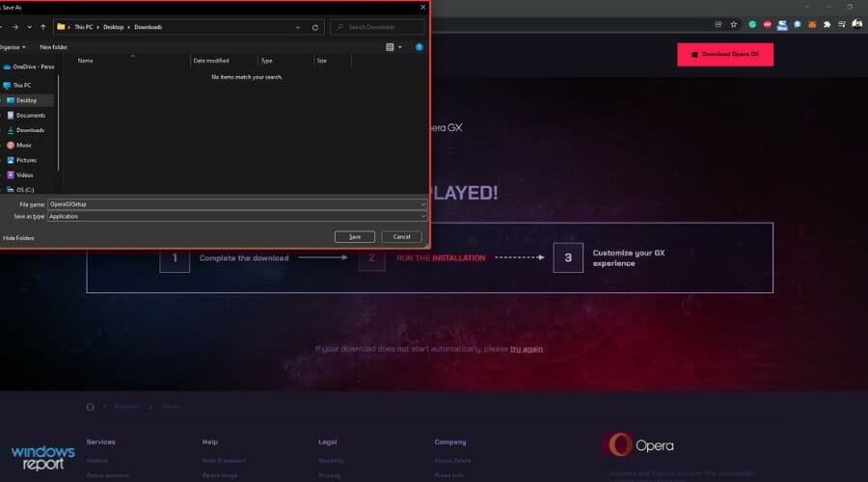Viewport: 868px width, 482px height.
Task: Expand the File name dropdown arrow
Action: click(x=423, y=204)
